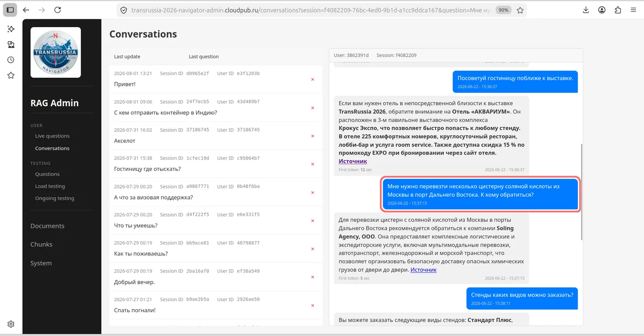Delete the "Спать погнали!" conversation
Image resolution: width=644 pixels, height=336 pixels.
coord(313,306)
